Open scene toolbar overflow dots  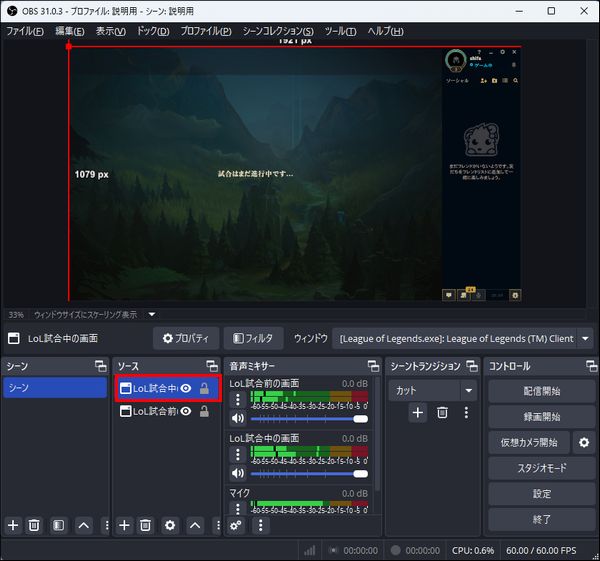tap(107, 525)
